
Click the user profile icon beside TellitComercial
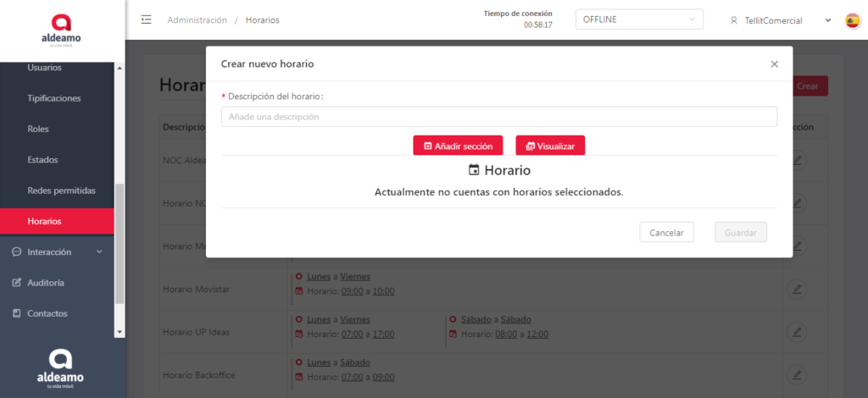tap(733, 20)
